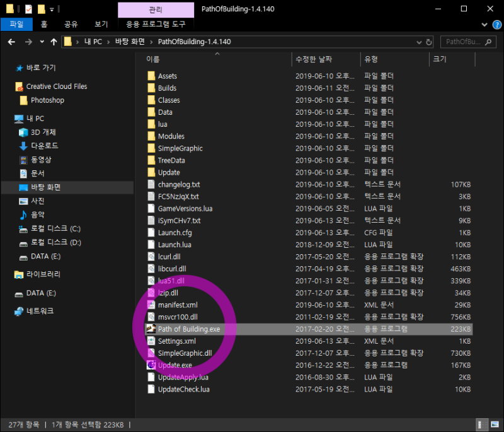Select the Classes folder icon
The image size is (504, 432).
pos(151,100)
